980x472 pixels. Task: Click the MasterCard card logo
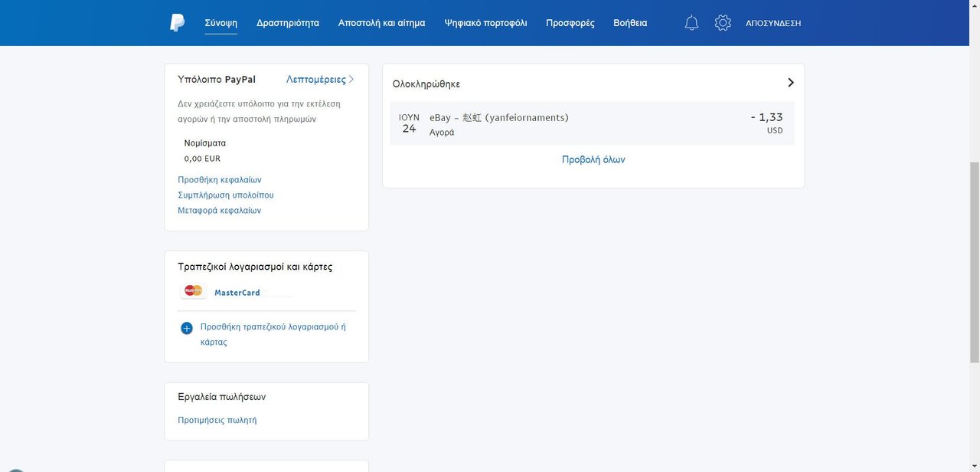click(194, 291)
